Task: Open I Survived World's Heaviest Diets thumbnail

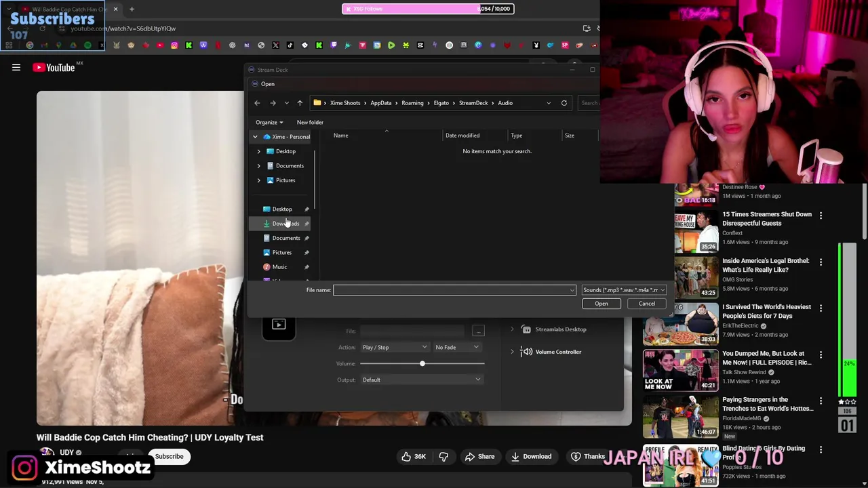Action: click(x=681, y=323)
